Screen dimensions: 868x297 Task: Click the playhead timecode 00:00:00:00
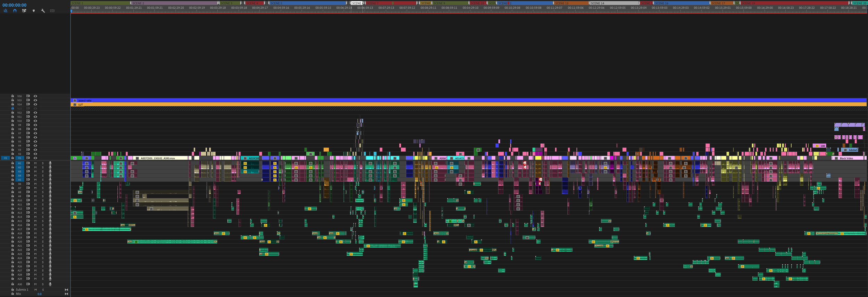point(15,5)
